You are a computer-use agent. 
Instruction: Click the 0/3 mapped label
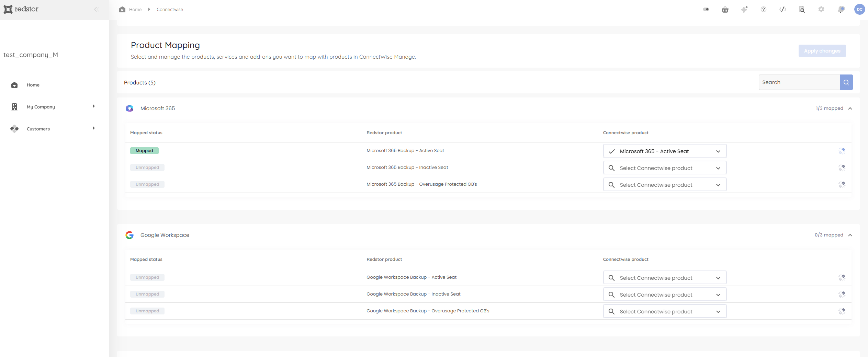pyautogui.click(x=828, y=235)
